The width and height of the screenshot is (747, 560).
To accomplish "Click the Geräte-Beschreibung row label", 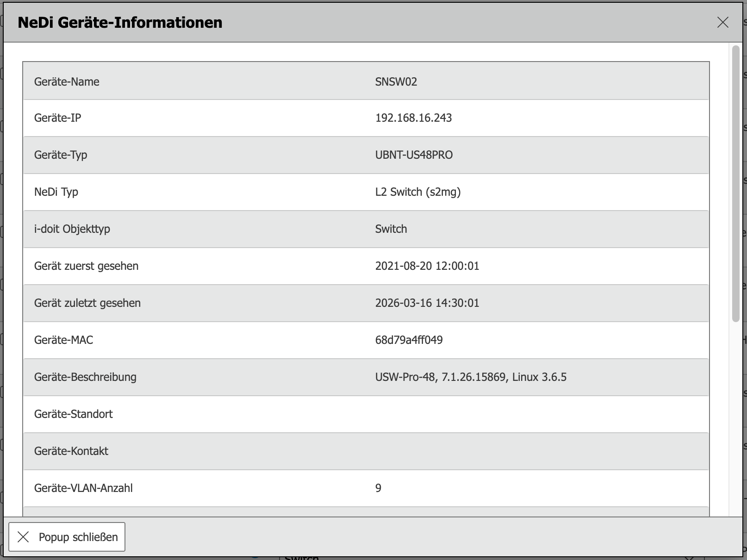I will (x=85, y=377).
